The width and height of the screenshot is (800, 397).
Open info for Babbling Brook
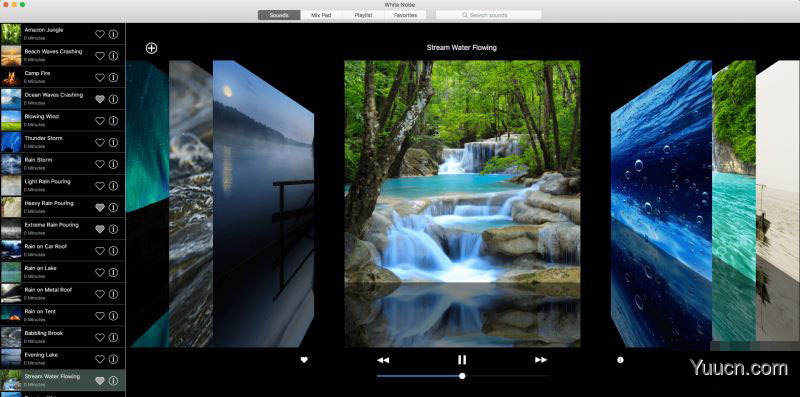(113, 337)
